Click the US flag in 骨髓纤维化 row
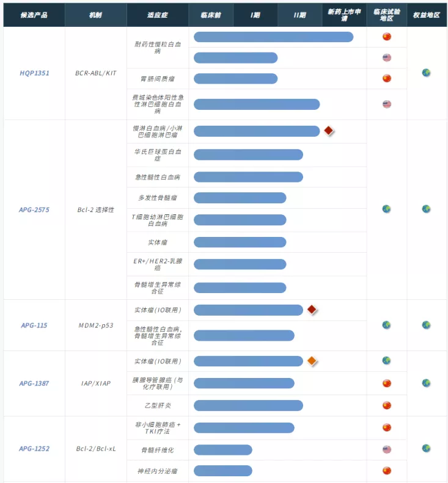Viewport: 448px width, 483px height. coord(387,450)
